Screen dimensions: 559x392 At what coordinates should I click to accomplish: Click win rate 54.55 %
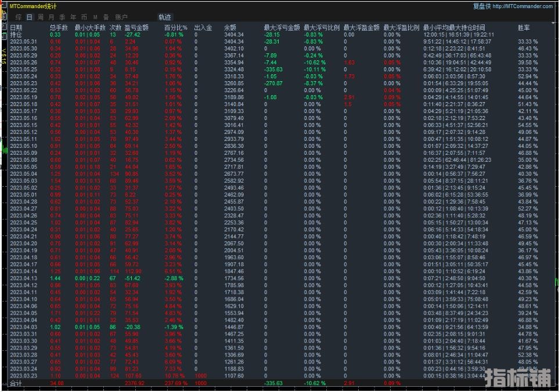pos(528,125)
